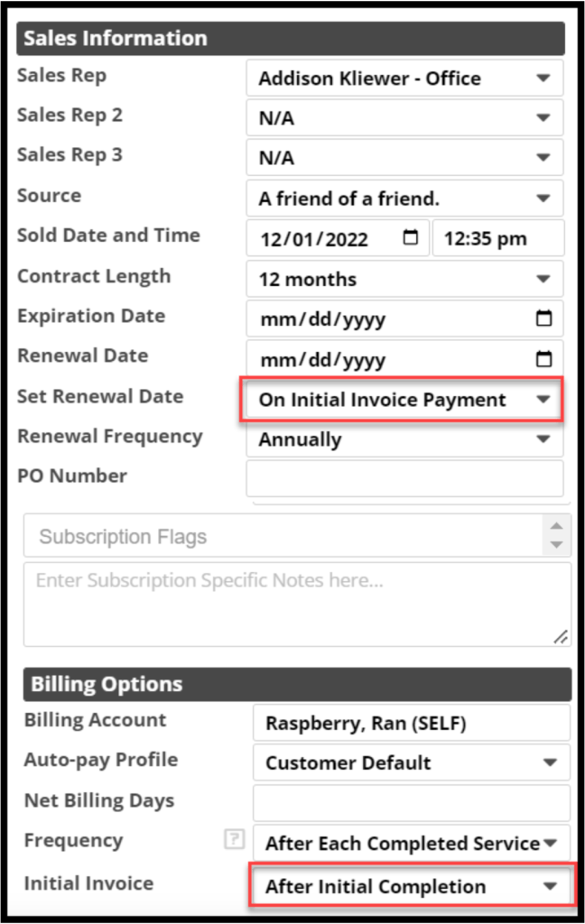Screen dimensions: 585x924
Task: Expand the Sales Rep 2 dropdown
Action: click(404, 118)
